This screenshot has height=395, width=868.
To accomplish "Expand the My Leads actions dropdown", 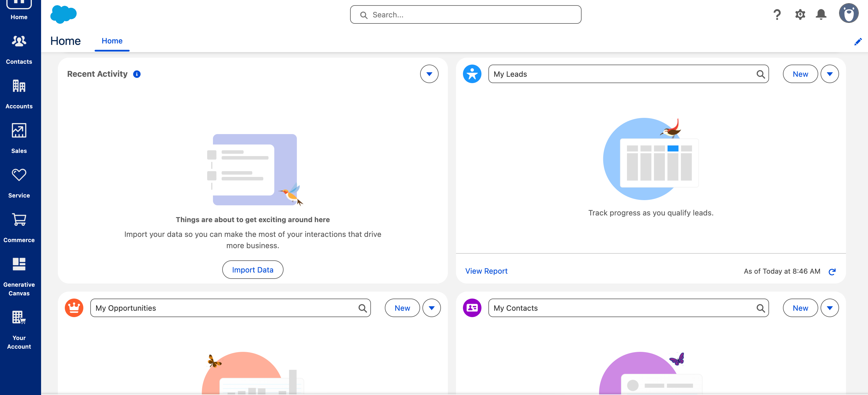I will [830, 74].
